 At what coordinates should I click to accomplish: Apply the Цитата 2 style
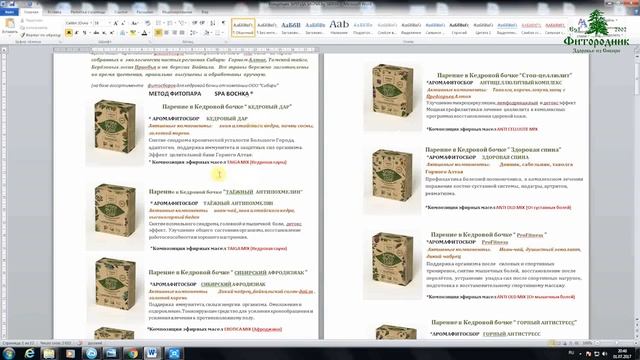point(483,27)
